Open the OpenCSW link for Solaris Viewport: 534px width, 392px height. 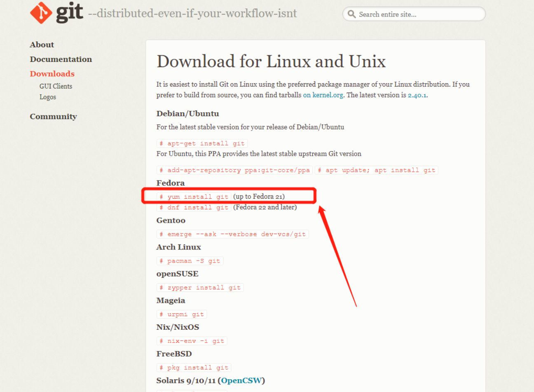241,380
